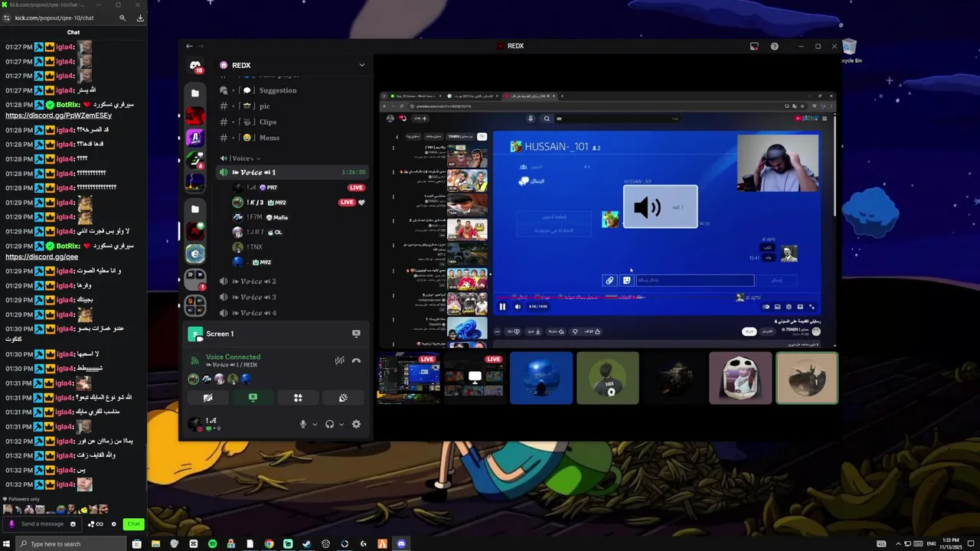Collapse the Voices category

pos(241,158)
